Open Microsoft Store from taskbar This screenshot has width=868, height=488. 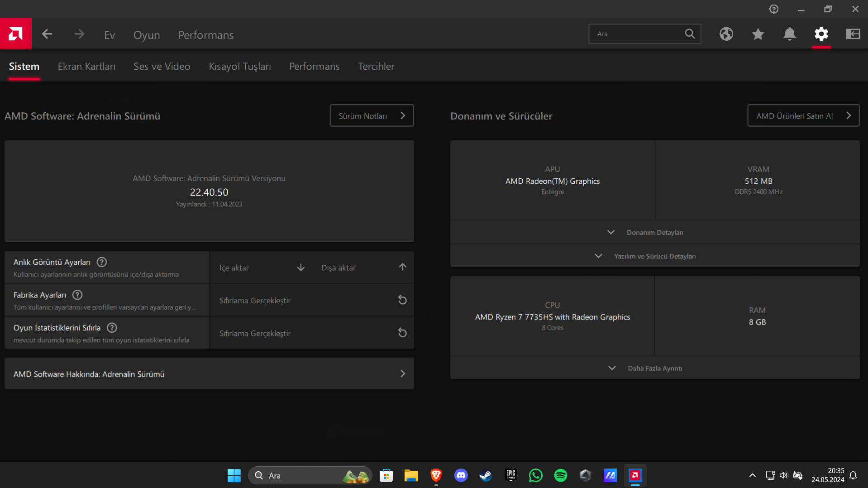click(386, 475)
